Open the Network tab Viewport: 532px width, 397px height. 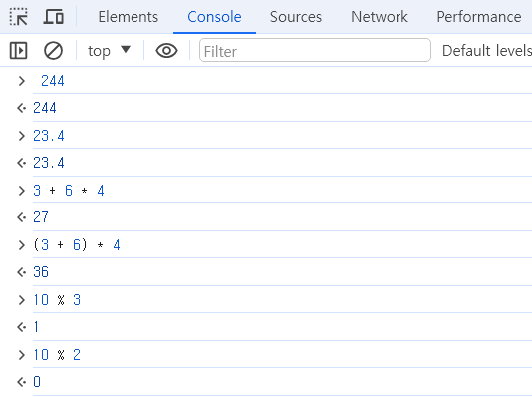[x=380, y=17]
